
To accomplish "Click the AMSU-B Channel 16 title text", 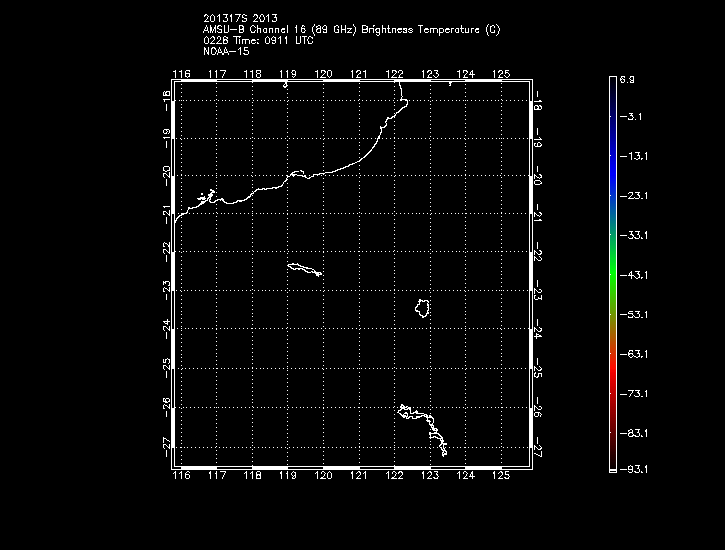I will pos(351,29).
